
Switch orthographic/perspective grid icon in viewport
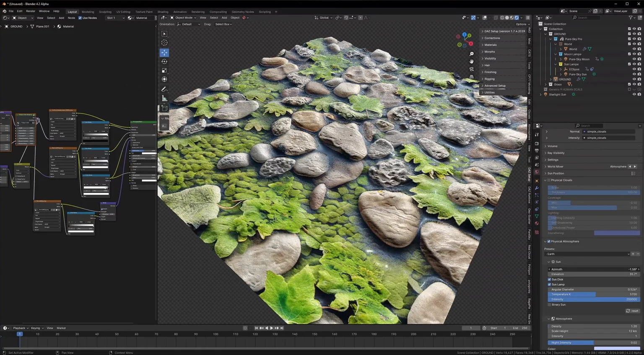[472, 77]
